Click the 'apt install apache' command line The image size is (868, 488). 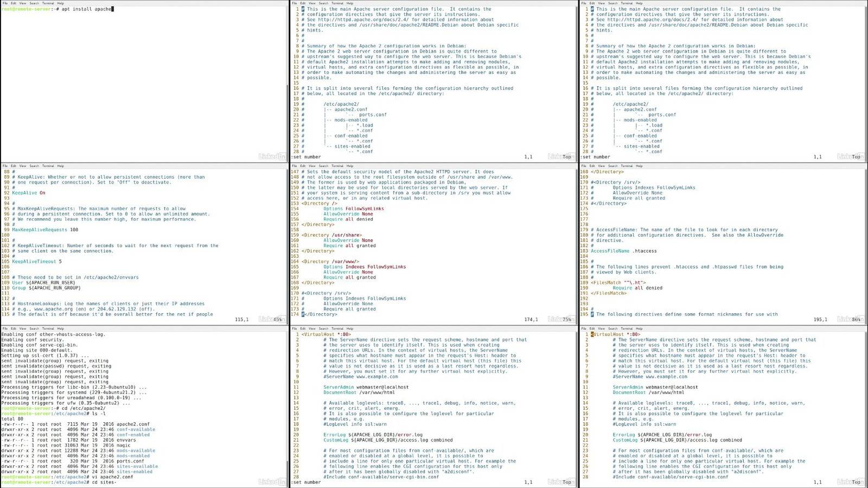pos(58,9)
